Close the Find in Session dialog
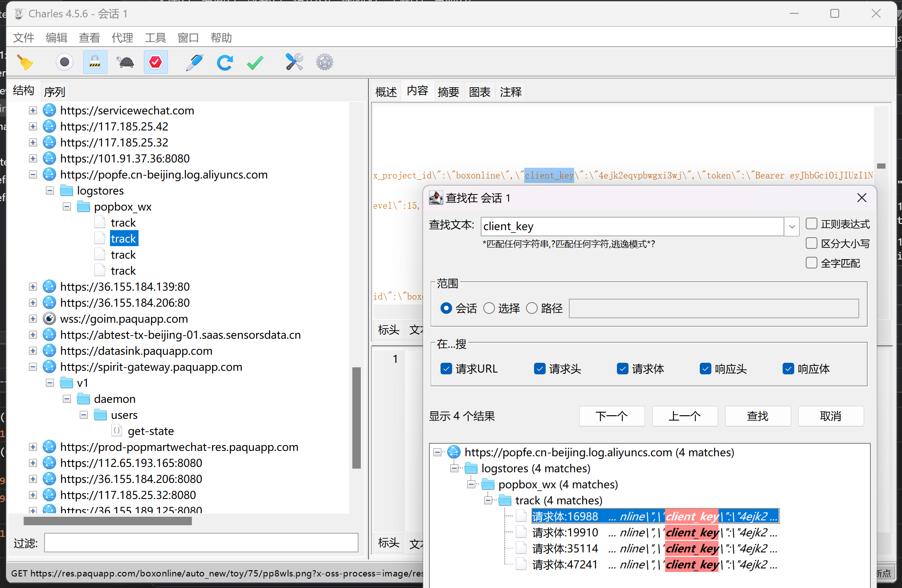 coord(862,198)
